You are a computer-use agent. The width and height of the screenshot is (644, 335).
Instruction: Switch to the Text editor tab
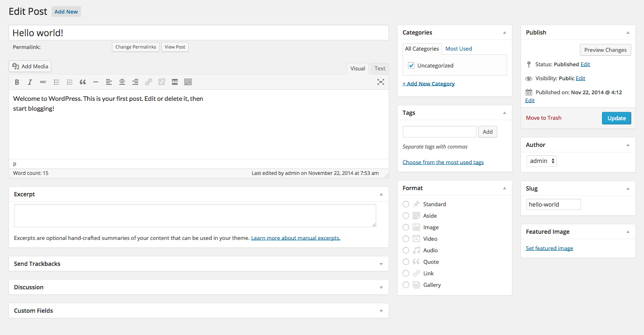pyautogui.click(x=380, y=68)
